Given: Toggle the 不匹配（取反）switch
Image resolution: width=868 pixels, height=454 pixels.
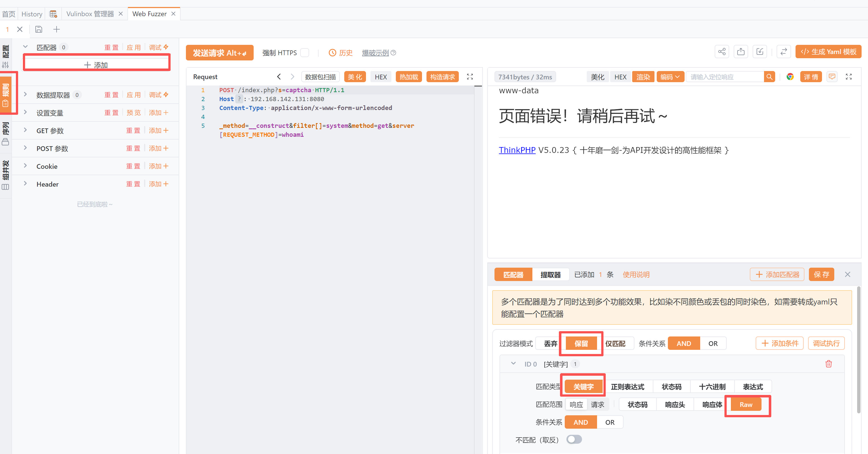Looking at the screenshot, I should (574, 440).
